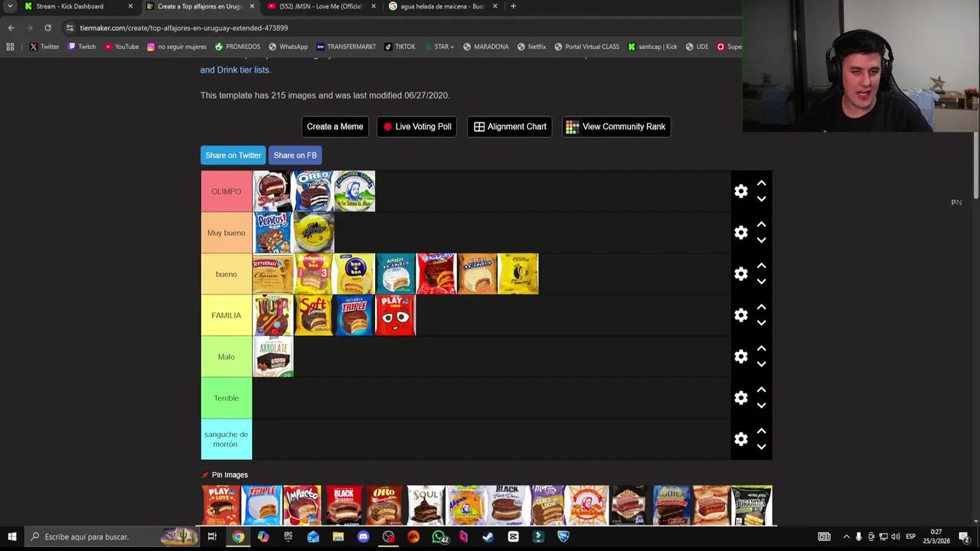The image size is (980, 551).
Task: Open Google Chrome from taskbar
Action: (x=238, y=536)
